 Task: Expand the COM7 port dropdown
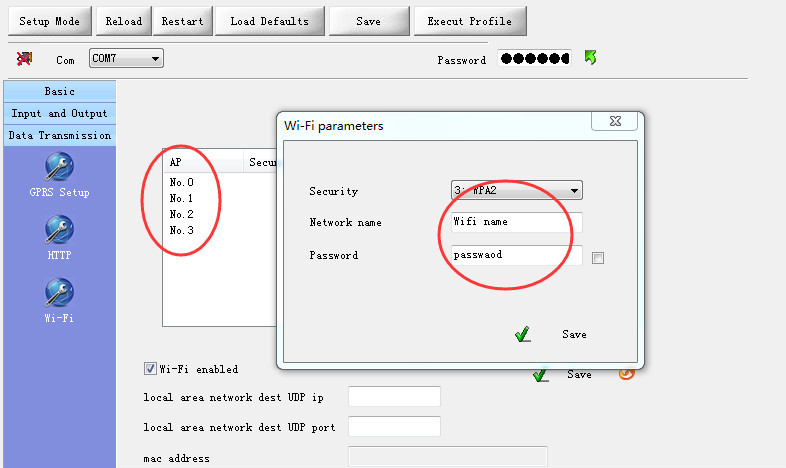point(155,60)
